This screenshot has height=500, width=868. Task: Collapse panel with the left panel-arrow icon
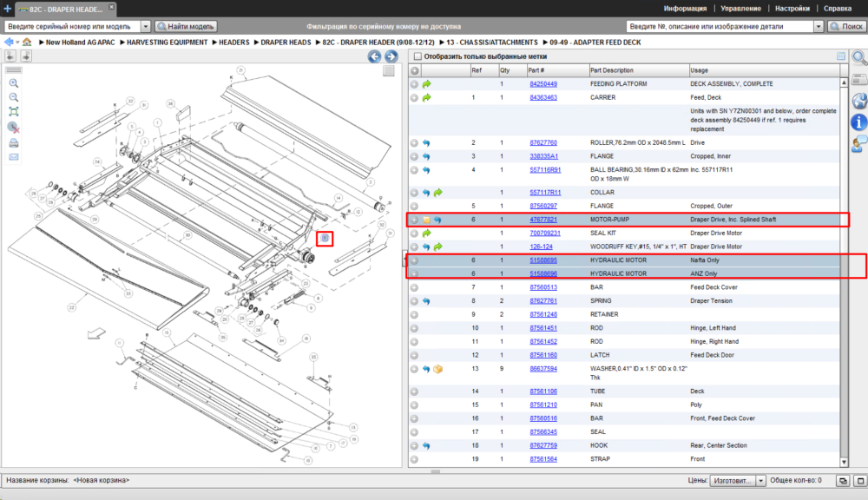pos(10,56)
